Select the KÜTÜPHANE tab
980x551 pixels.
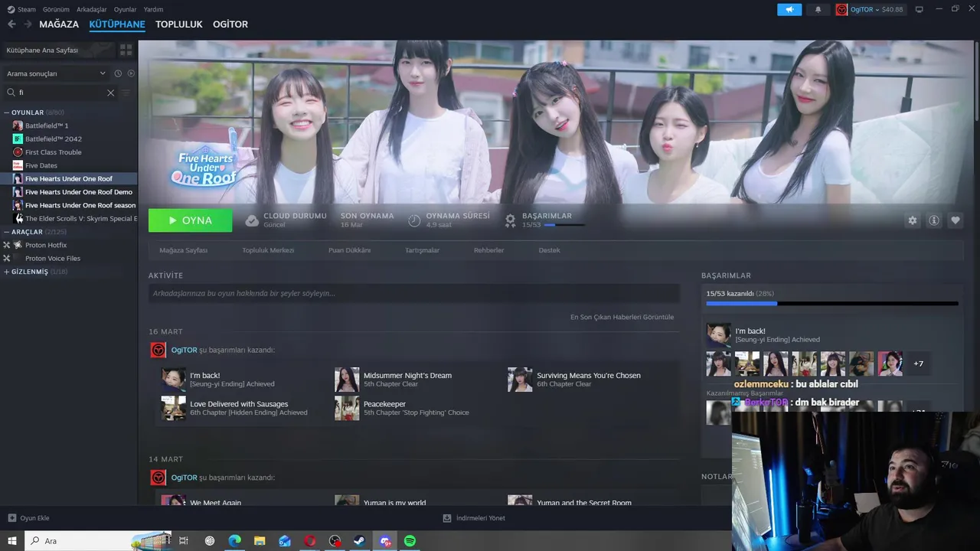tap(117, 24)
